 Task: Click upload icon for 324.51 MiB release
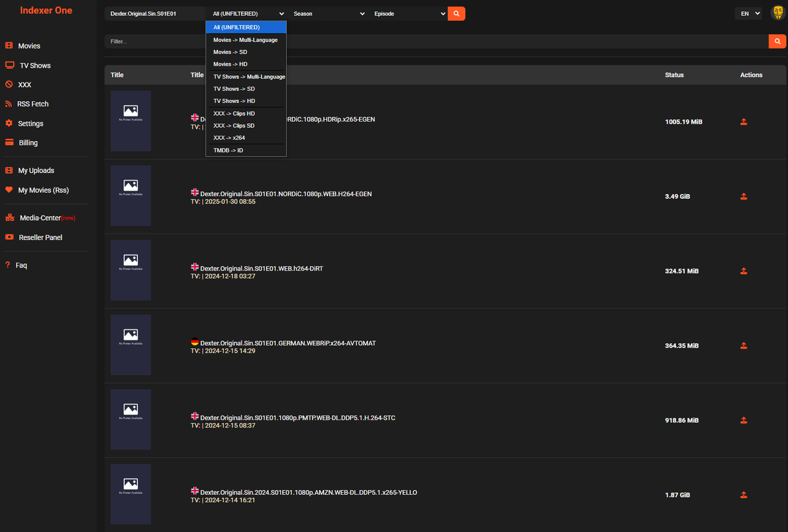[744, 271]
